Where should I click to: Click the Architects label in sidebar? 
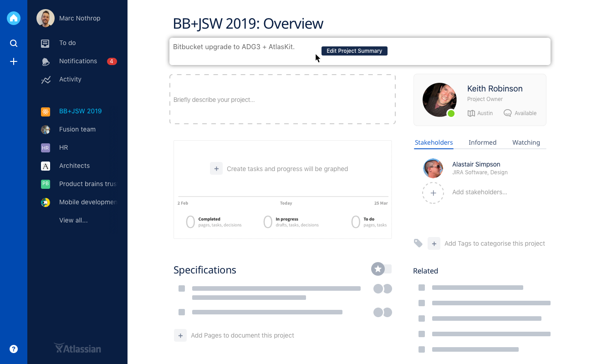74,166
